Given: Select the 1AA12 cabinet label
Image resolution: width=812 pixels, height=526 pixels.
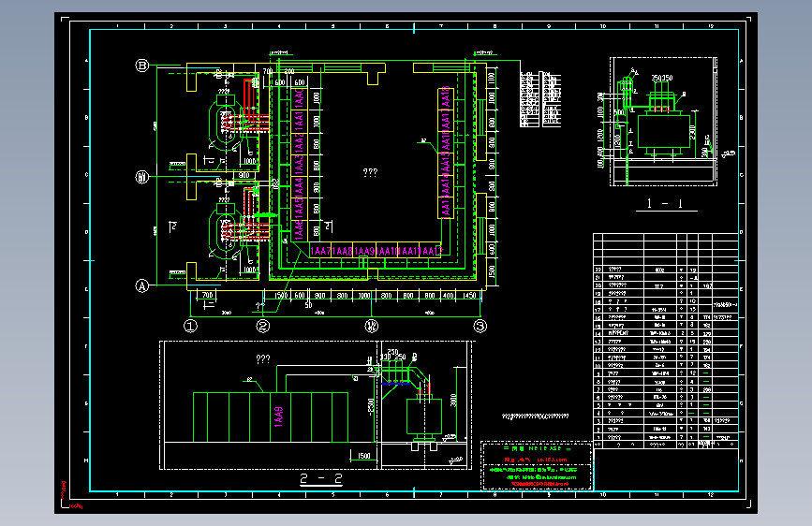Looking at the screenshot, I should pyautogui.click(x=431, y=251).
